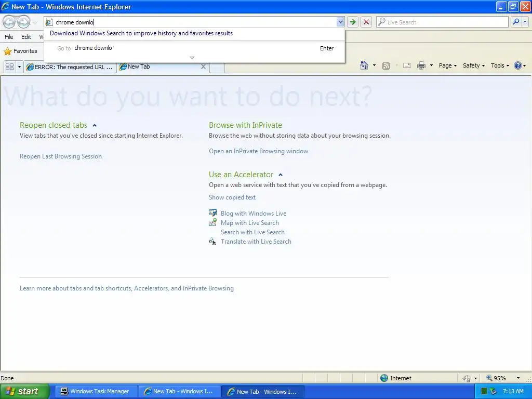Image resolution: width=532 pixels, height=399 pixels.
Task: Open the Edit menu
Action: click(x=26, y=37)
